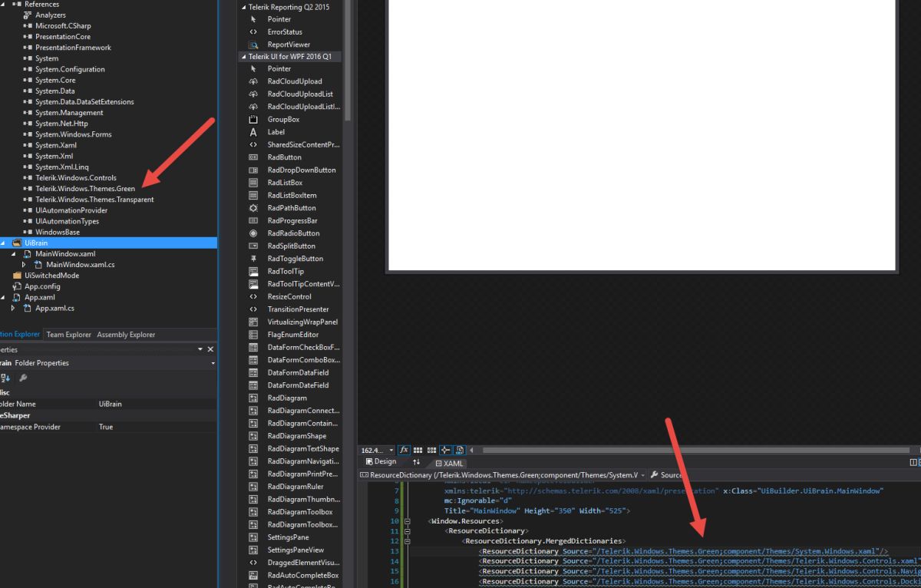The image size is (921, 588).
Task: Pick the Pointer tool under Telerik UI for WPF
Action: click(x=253, y=68)
